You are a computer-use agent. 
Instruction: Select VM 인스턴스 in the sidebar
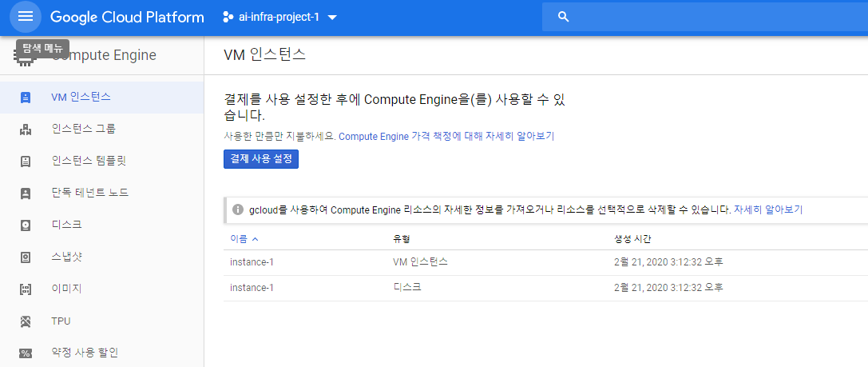(102, 98)
